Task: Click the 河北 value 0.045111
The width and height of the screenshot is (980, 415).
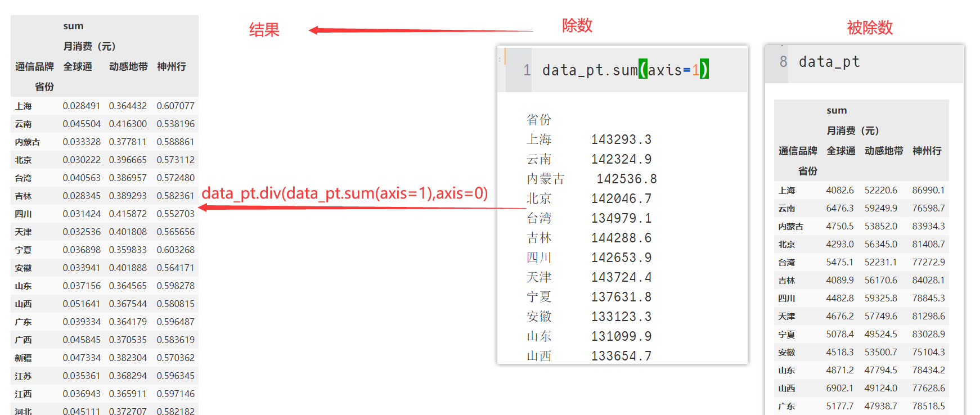Action: [82, 411]
